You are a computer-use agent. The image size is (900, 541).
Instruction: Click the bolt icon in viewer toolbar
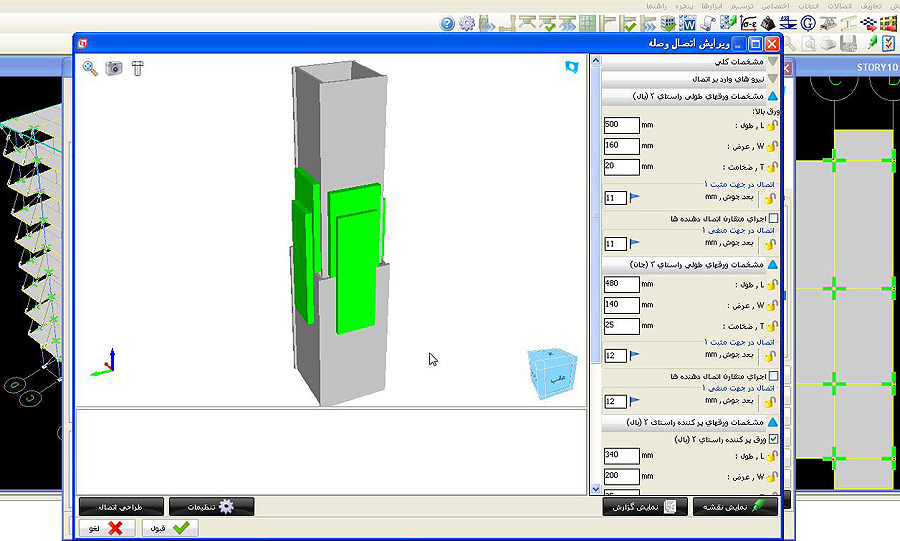pos(138,68)
